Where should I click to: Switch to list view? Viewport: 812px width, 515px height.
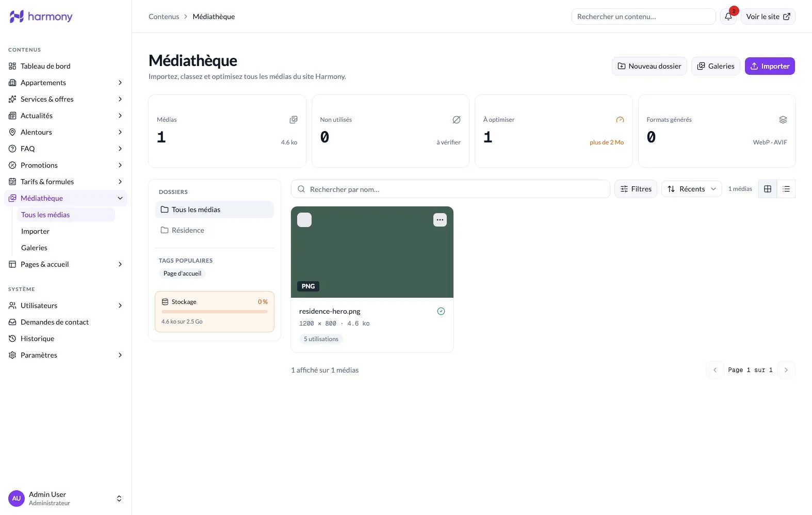786,189
